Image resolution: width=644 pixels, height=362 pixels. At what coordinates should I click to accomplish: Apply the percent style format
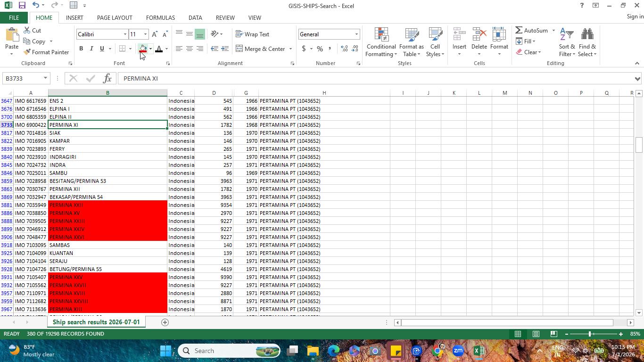320,49
